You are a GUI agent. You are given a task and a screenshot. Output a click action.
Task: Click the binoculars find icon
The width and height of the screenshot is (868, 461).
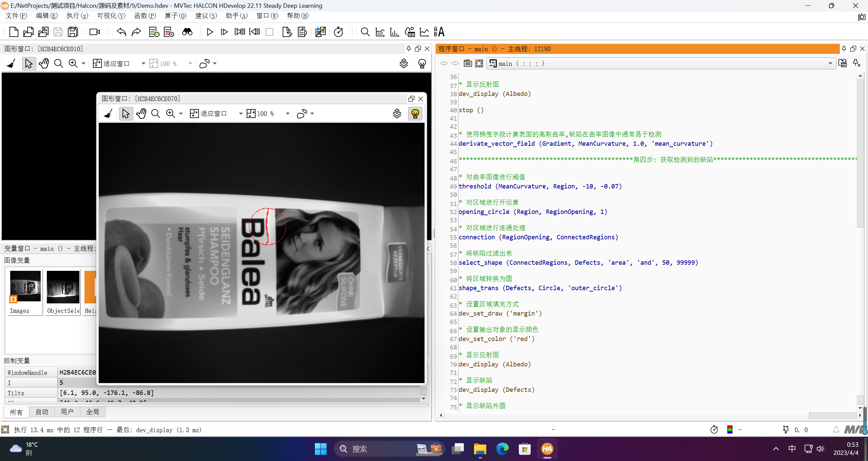click(187, 32)
